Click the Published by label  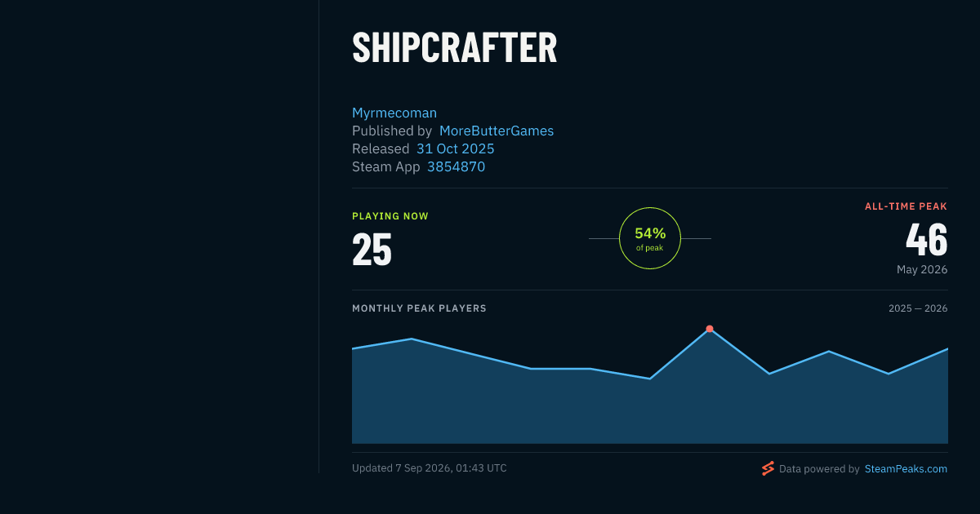[x=392, y=131]
